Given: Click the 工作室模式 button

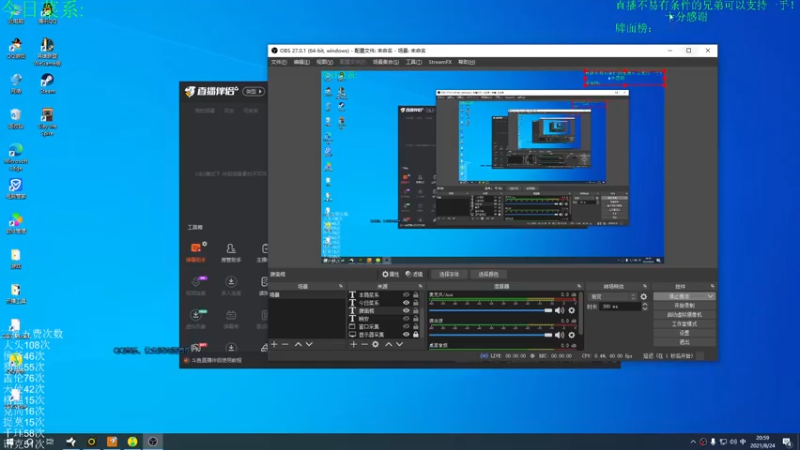Looking at the screenshot, I should 684,324.
